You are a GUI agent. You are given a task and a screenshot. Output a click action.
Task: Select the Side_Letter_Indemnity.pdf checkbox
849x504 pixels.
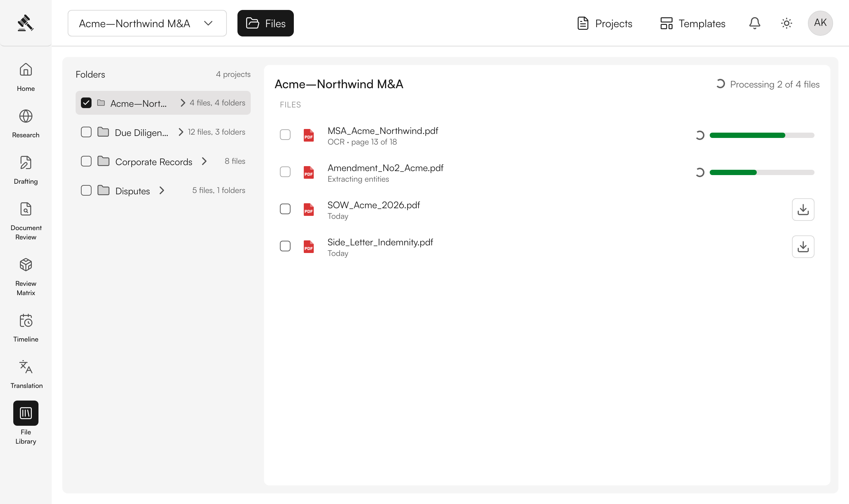pos(285,246)
